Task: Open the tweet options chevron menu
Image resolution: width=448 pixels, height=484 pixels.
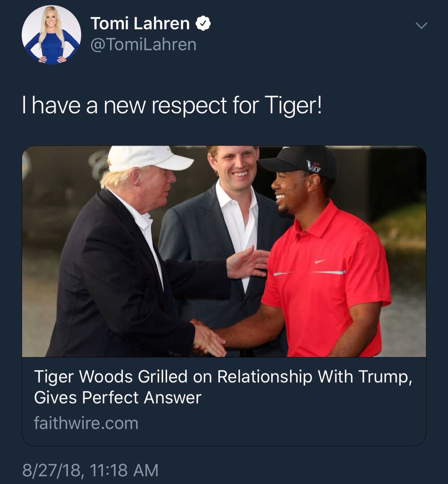Action: pyautogui.click(x=421, y=26)
